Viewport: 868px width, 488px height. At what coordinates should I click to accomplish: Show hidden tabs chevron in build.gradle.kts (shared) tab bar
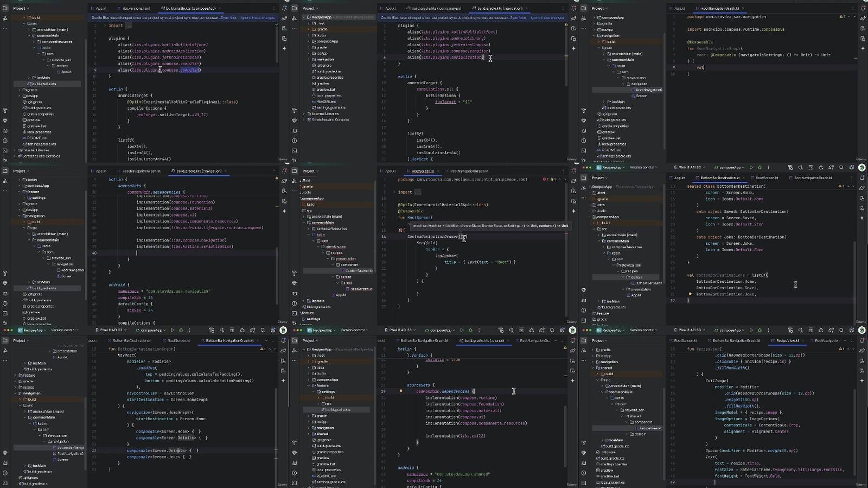pos(557,340)
